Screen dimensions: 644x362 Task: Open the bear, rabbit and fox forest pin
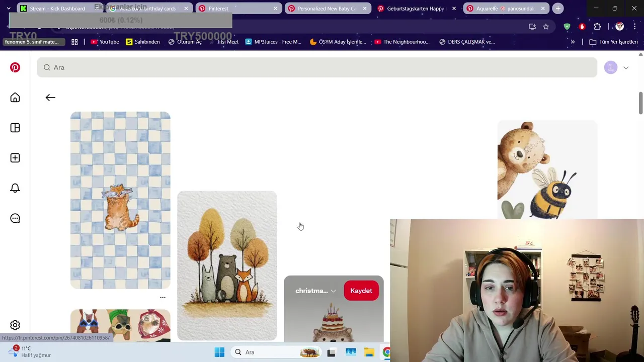[227, 265]
